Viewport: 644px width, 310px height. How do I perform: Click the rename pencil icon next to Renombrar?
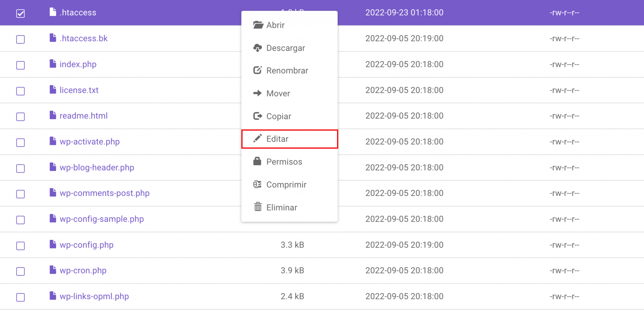[258, 70]
